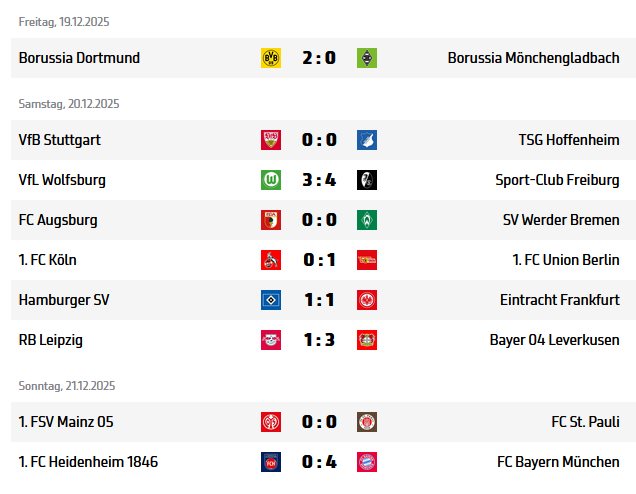Click the FC St. Pauli crest

pyautogui.click(x=367, y=422)
